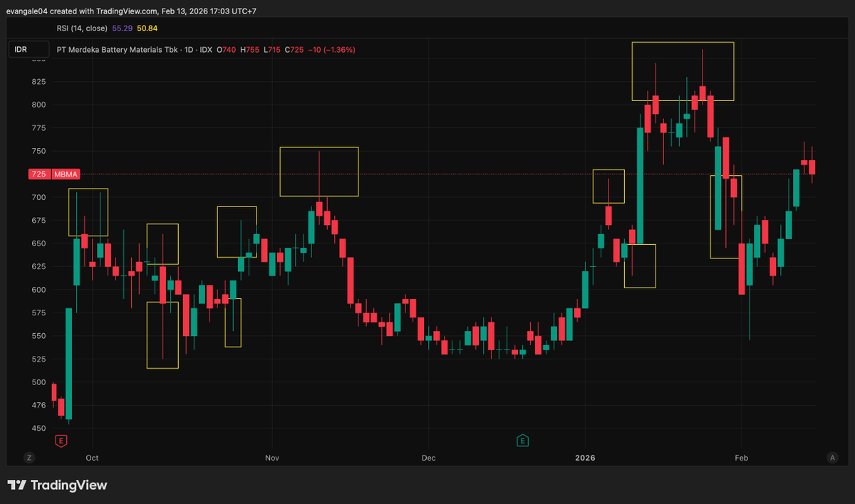
Task: Click the Nov label on time axis
Action: [x=271, y=458]
